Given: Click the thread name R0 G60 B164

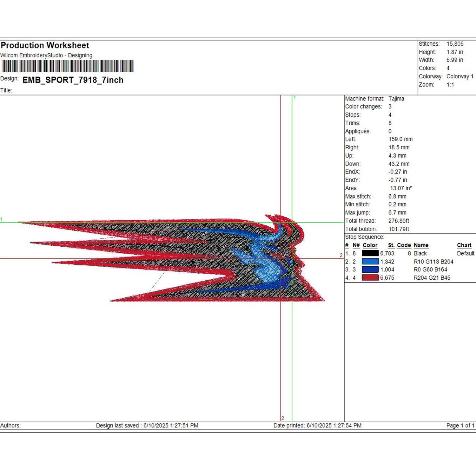Looking at the screenshot, I should click(430, 269).
